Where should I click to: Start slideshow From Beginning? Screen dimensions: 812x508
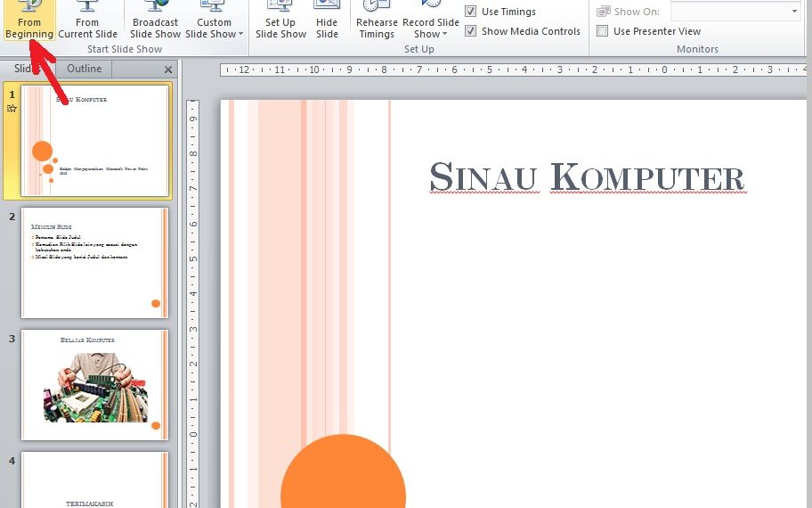29,20
